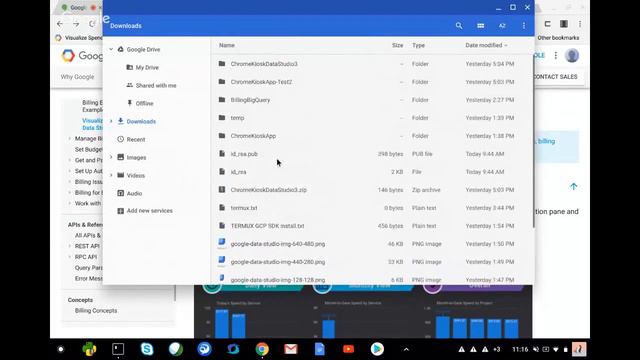Viewport: 640px width, 360px height.
Task: Open Gmail from shelf
Action: (291, 349)
